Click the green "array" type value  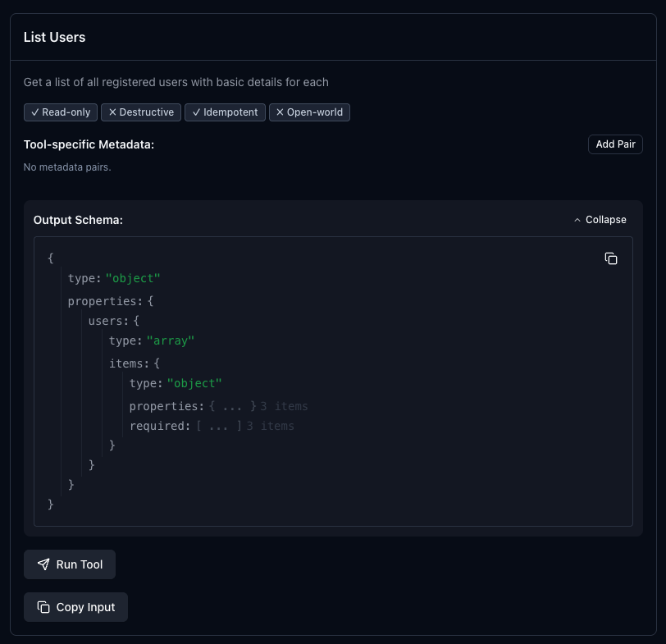pos(171,340)
